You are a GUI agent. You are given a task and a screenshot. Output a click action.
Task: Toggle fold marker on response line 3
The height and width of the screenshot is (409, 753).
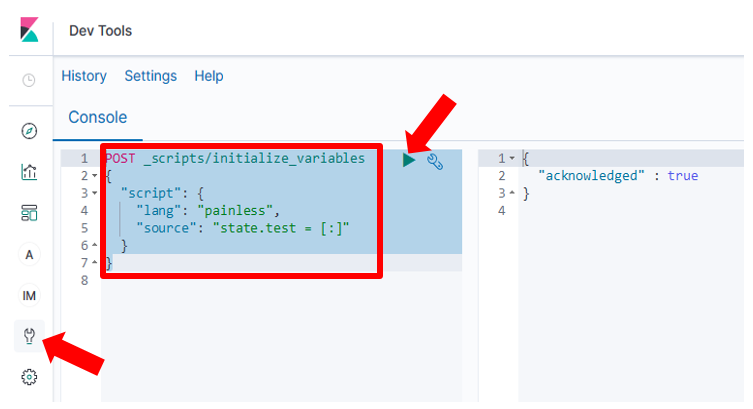[x=512, y=193]
